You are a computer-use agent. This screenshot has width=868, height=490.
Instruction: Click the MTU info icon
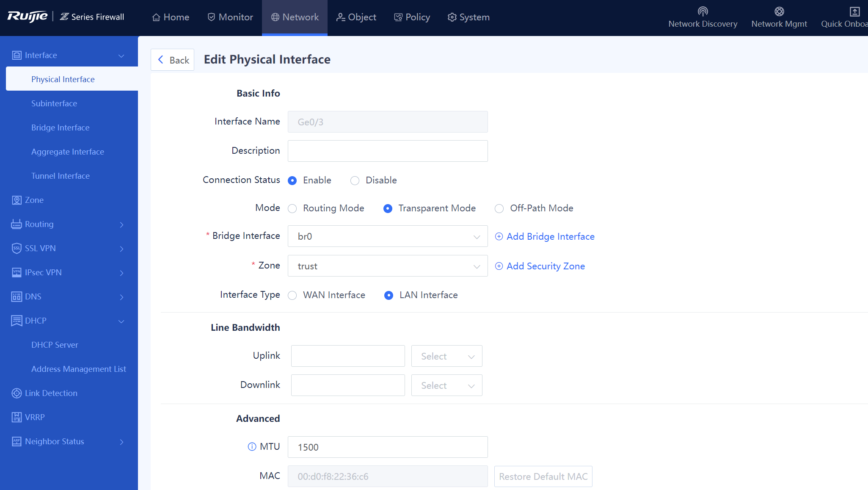[x=252, y=447]
